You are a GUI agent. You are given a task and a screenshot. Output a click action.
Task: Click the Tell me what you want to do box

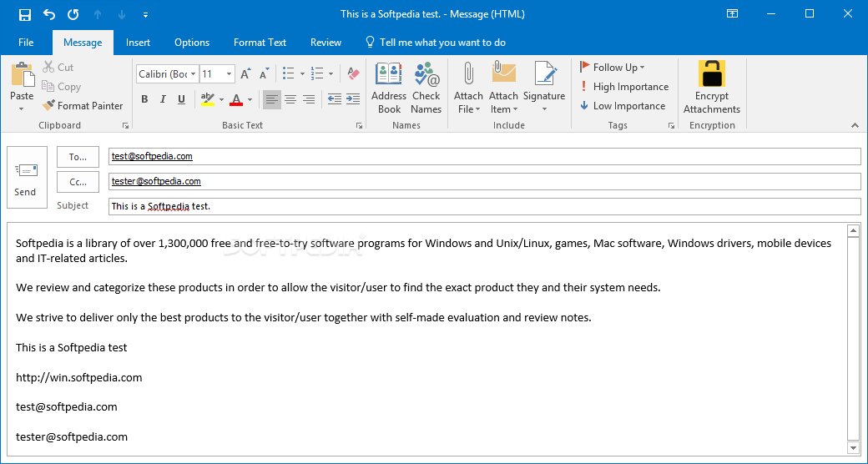(x=436, y=43)
